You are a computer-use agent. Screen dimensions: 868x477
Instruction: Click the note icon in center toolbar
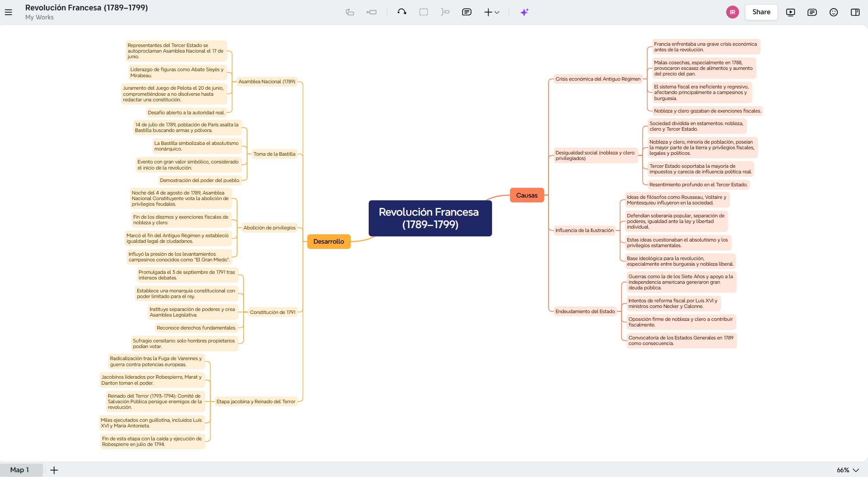(x=467, y=12)
